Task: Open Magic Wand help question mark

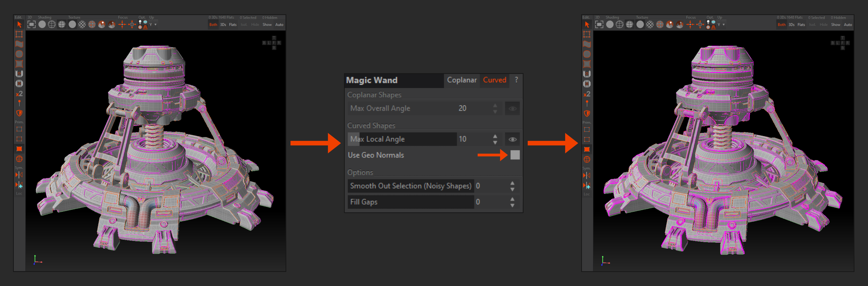Action: tap(516, 80)
